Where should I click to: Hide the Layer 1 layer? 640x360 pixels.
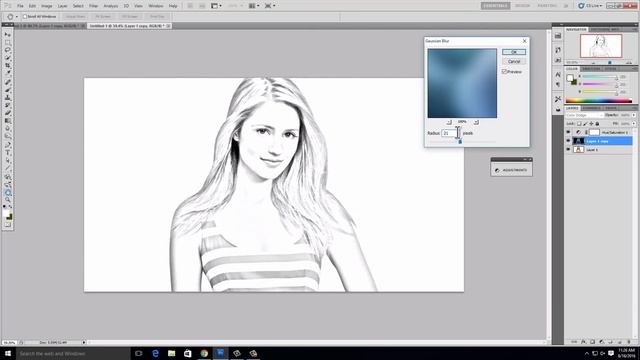pyautogui.click(x=568, y=150)
